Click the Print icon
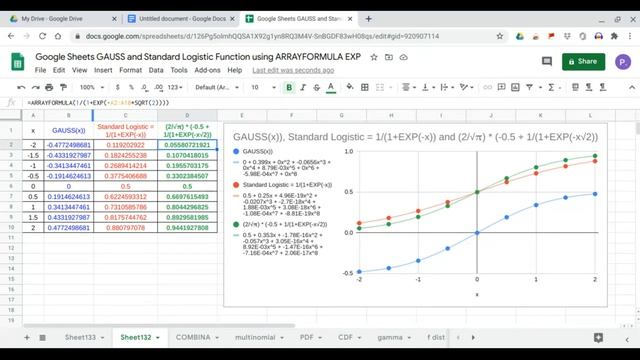This screenshot has height=360, width=640. pyautogui.click(x=49, y=87)
